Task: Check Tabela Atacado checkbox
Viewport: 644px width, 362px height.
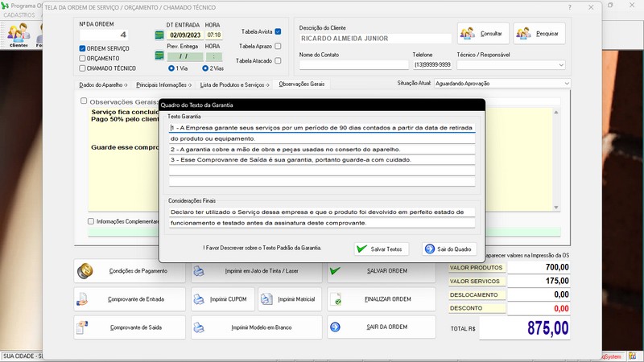Action: click(278, 61)
